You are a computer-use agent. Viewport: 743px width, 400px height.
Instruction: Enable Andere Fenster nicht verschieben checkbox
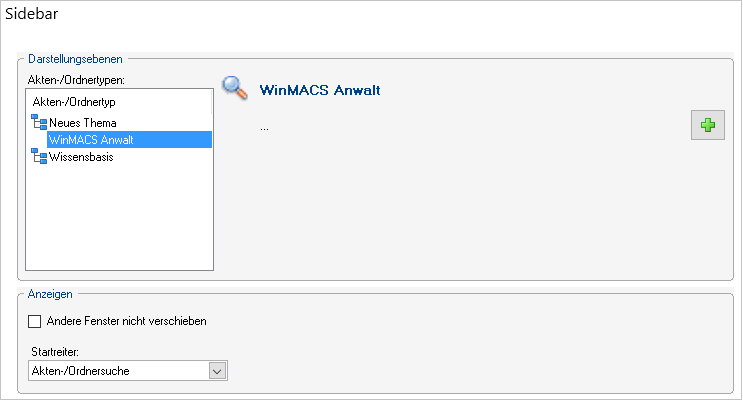coord(35,321)
